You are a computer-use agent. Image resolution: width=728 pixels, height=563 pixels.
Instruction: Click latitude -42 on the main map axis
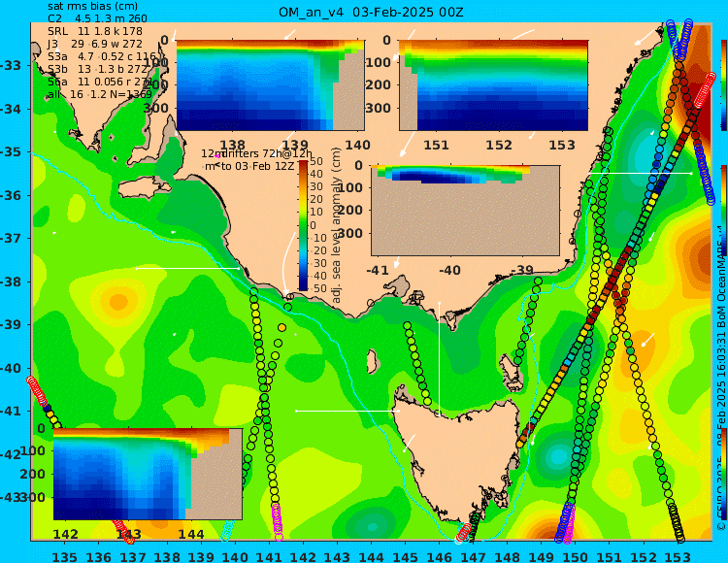click(x=11, y=454)
